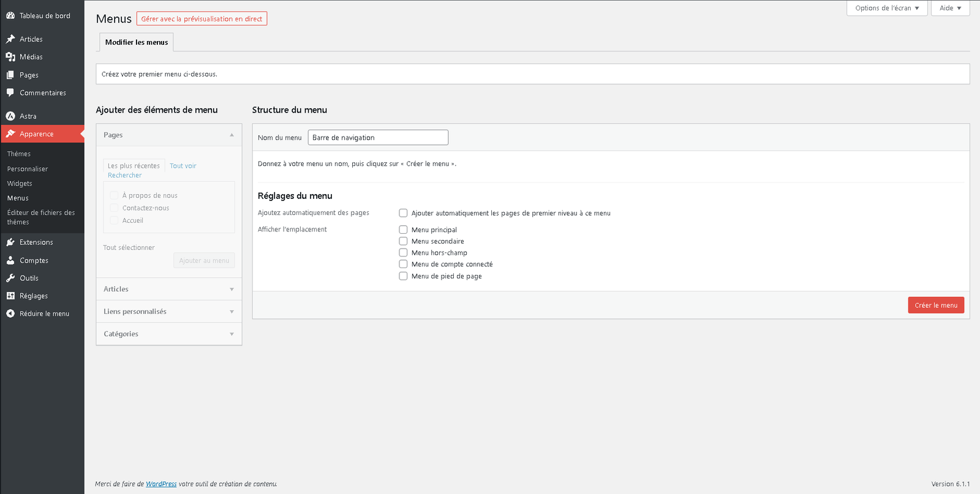Expand the Articles accordion section

click(x=169, y=289)
